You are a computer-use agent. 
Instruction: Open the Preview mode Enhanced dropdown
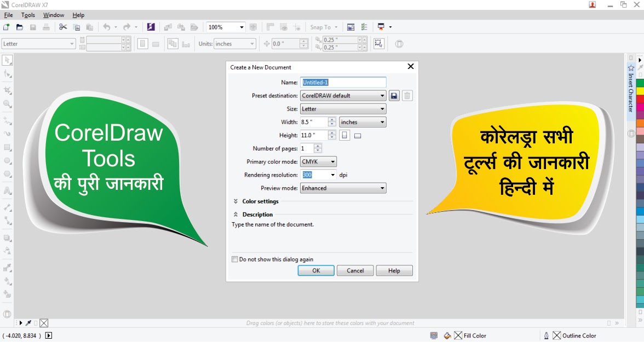point(343,188)
